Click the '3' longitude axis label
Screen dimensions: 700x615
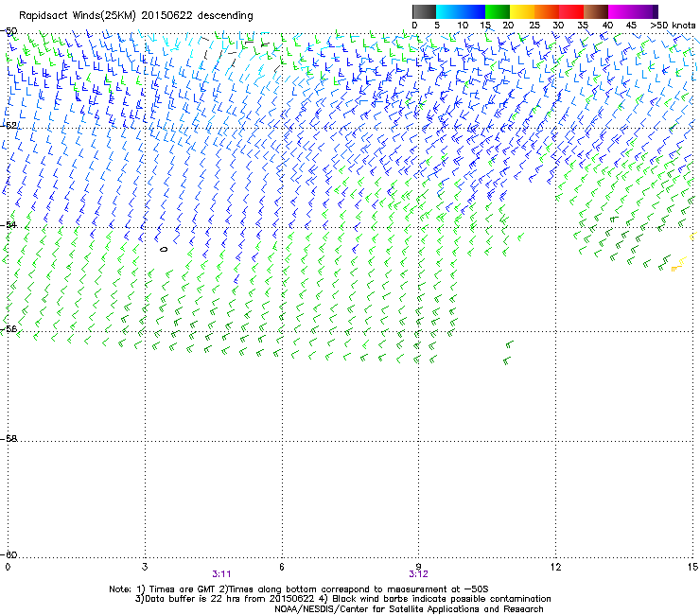(145, 567)
